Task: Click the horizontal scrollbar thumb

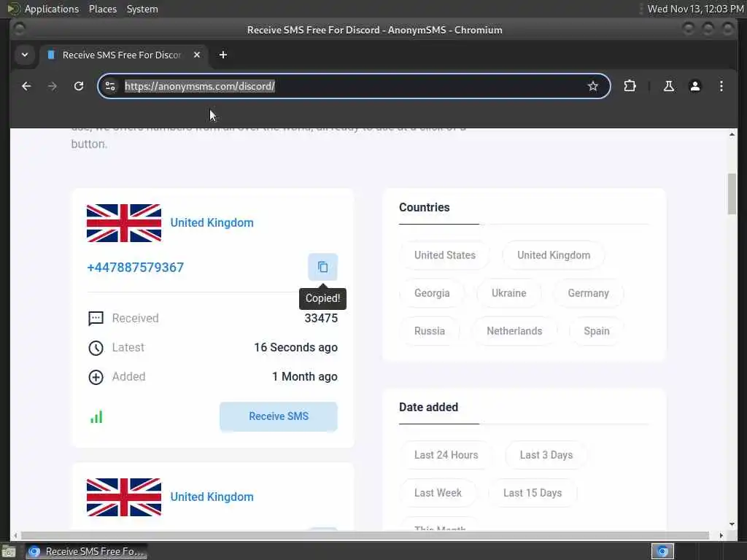Action: tap(365, 535)
